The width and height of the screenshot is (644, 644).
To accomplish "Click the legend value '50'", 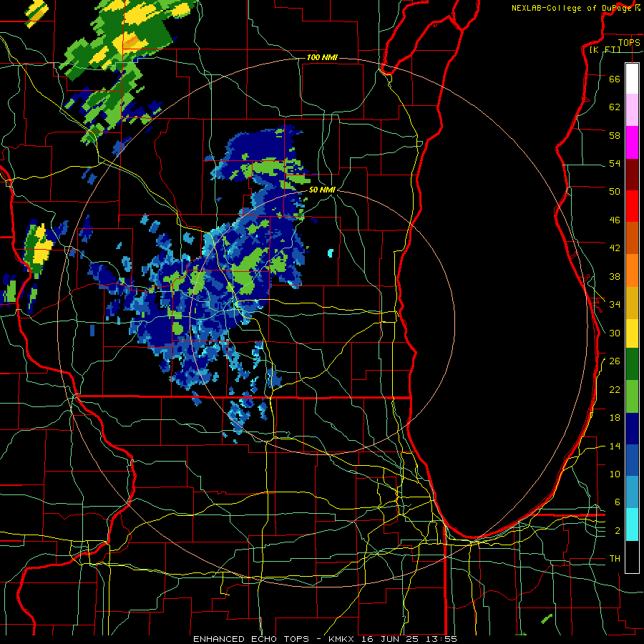I will coord(615,192).
